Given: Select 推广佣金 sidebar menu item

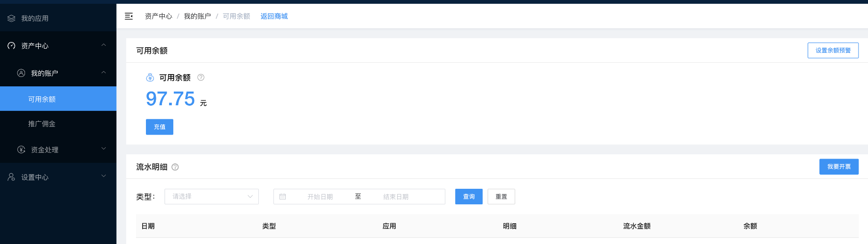Looking at the screenshot, I should [58, 124].
